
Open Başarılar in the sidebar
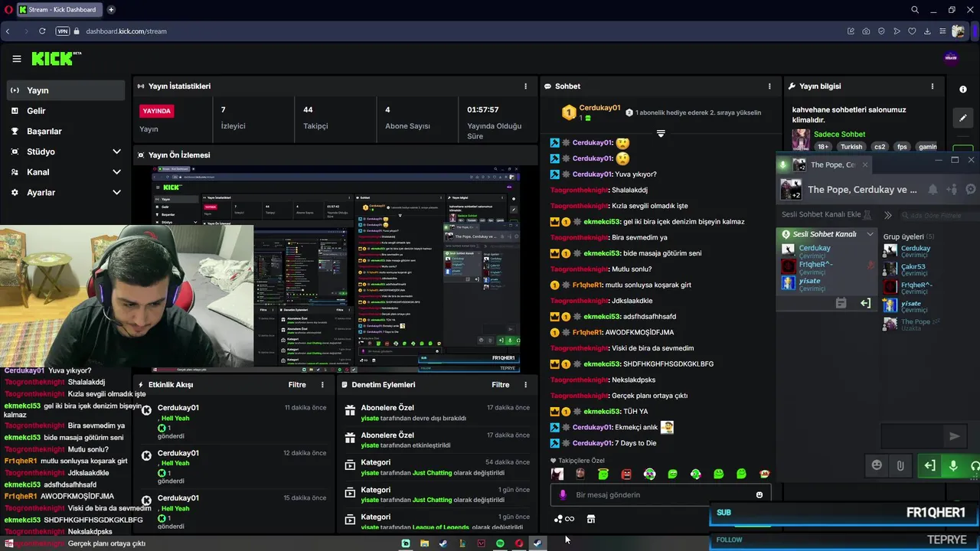point(65,131)
